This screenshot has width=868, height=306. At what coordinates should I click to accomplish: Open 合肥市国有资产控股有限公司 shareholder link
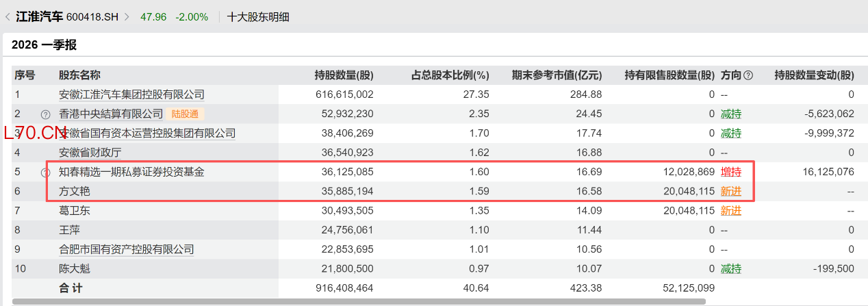coord(127,250)
